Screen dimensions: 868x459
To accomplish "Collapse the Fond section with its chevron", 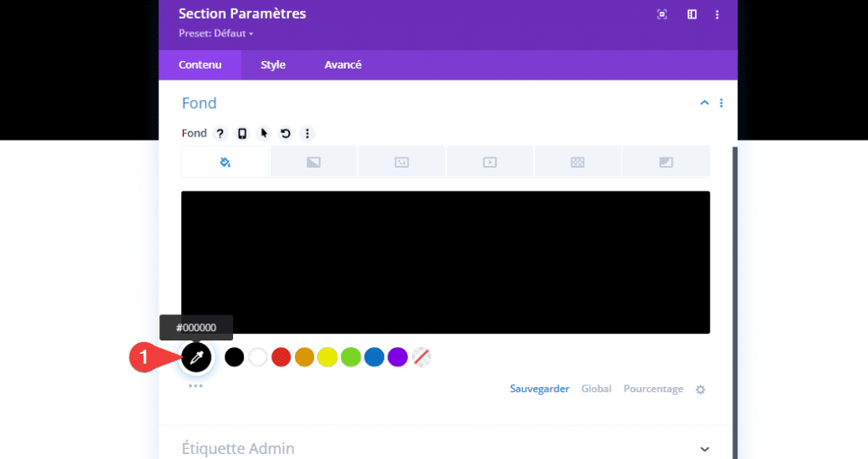I will [x=704, y=102].
